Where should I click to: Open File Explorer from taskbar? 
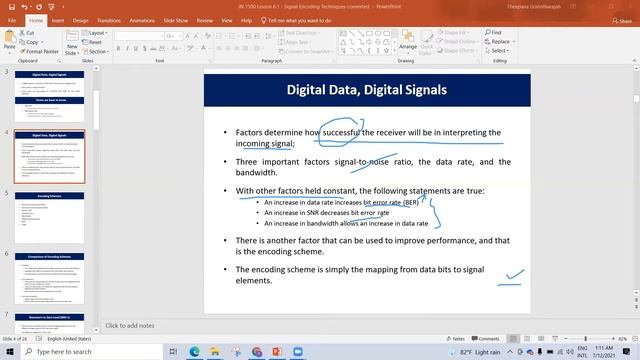coord(215,351)
